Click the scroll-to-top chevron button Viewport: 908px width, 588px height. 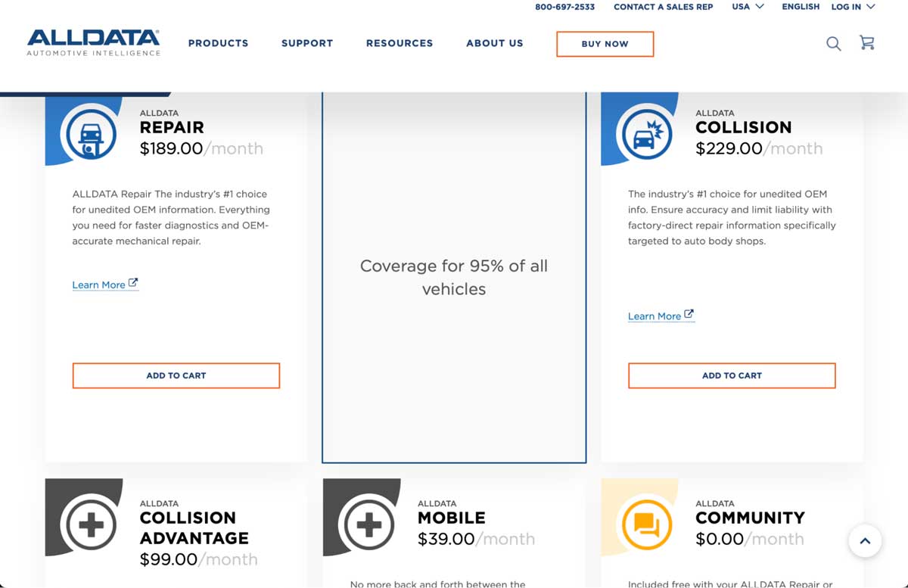coord(865,541)
